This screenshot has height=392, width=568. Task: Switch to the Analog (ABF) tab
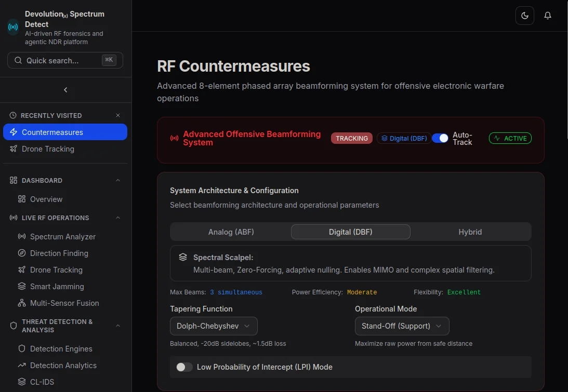231,232
